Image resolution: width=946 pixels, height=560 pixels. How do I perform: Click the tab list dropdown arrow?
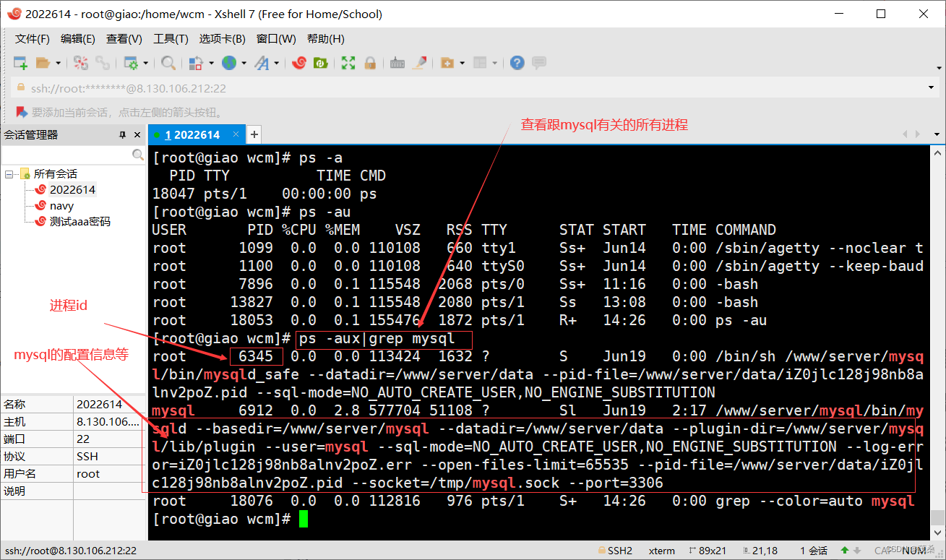pyautogui.click(x=937, y=134)
